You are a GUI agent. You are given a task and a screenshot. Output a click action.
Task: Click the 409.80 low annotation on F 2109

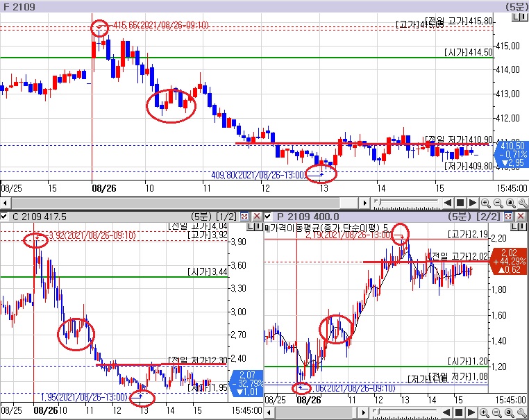(258, 175)
